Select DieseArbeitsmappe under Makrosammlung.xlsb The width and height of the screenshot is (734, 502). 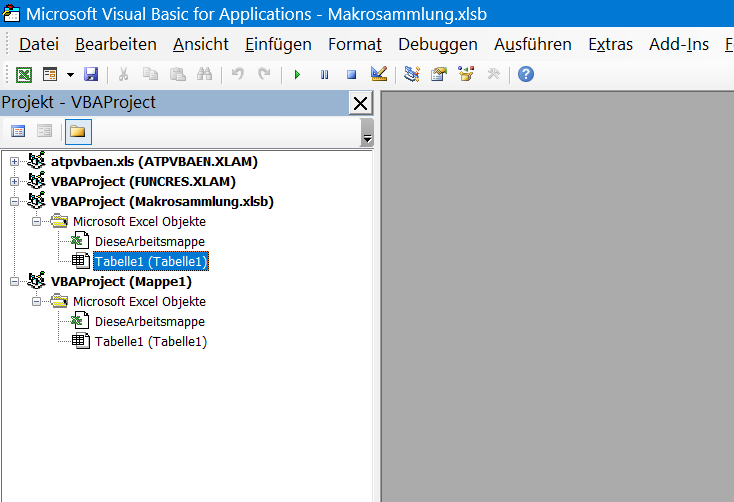pos(150,242)
